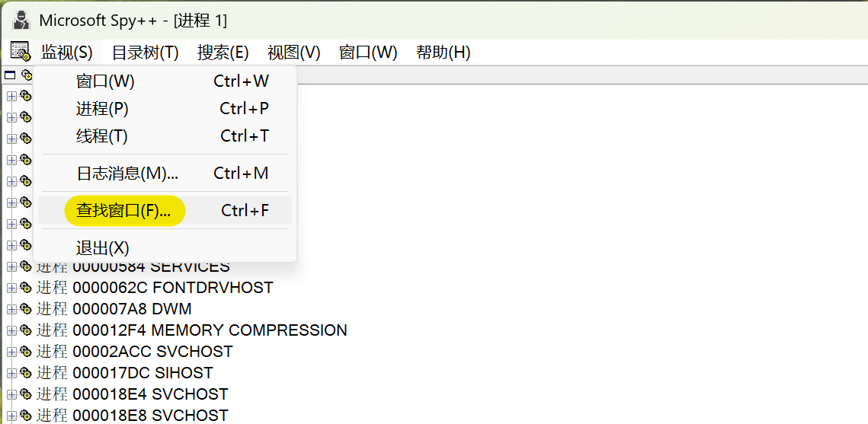Click the gear icon of DWM process
Image resolution: width=868 pixels, height=424 pixels.
pyautogui.click(x=26, y=309)
